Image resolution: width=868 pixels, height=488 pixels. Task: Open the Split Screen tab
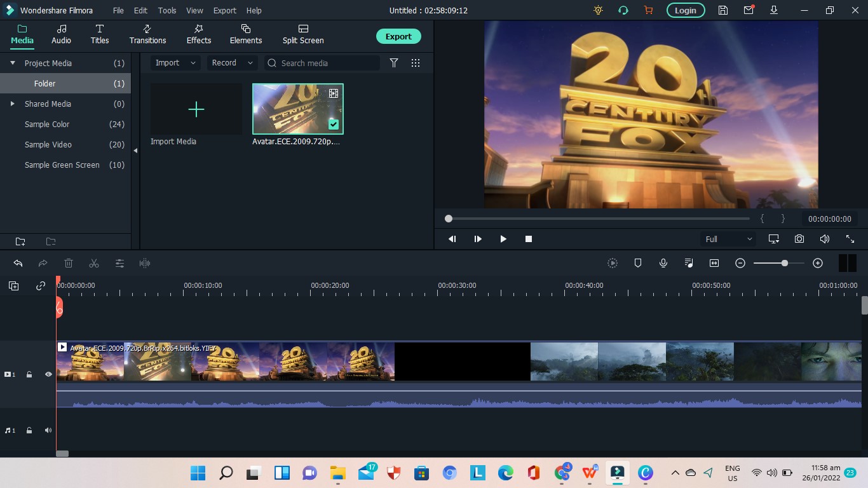pyautogui.click(x=303, y=34)
